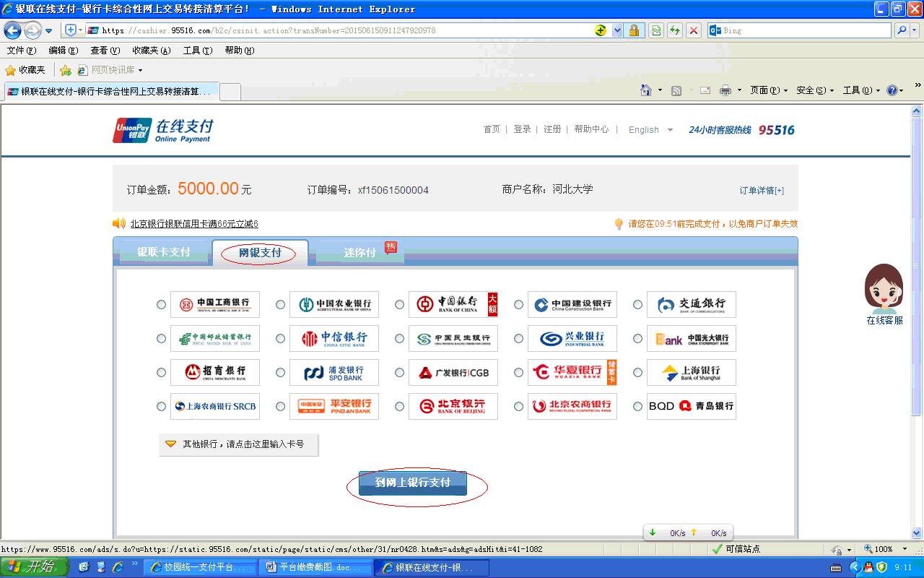Click the security lock icon in address bar
The width and height of the screenshot is (924, 578).
634,30
